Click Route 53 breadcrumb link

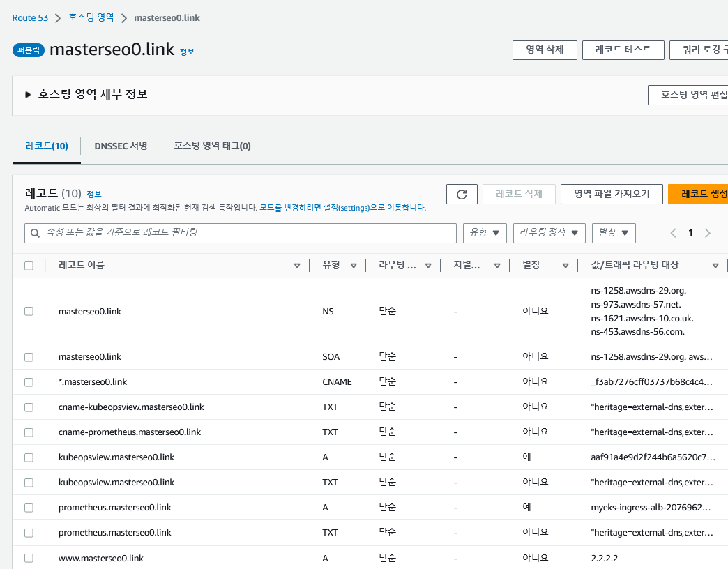pyautogui.click(x=30, y=18)
